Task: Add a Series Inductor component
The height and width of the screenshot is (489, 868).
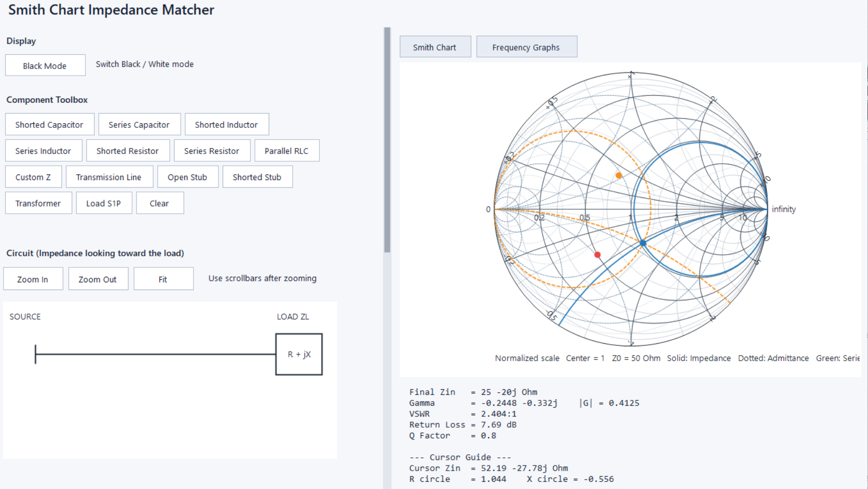Action: [x=44, y=151]
